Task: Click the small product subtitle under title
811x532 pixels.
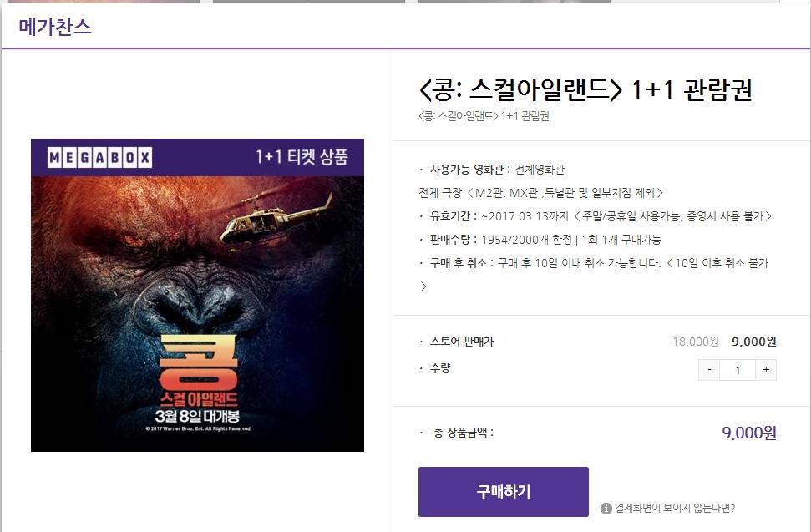Action: click(x=484, y=116)
